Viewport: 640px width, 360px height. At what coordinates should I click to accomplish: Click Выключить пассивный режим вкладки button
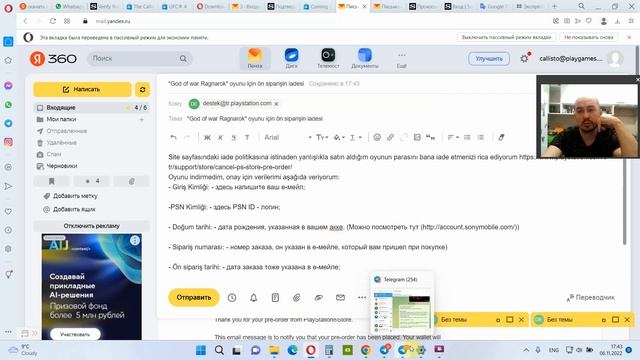(x=506, y=37)
